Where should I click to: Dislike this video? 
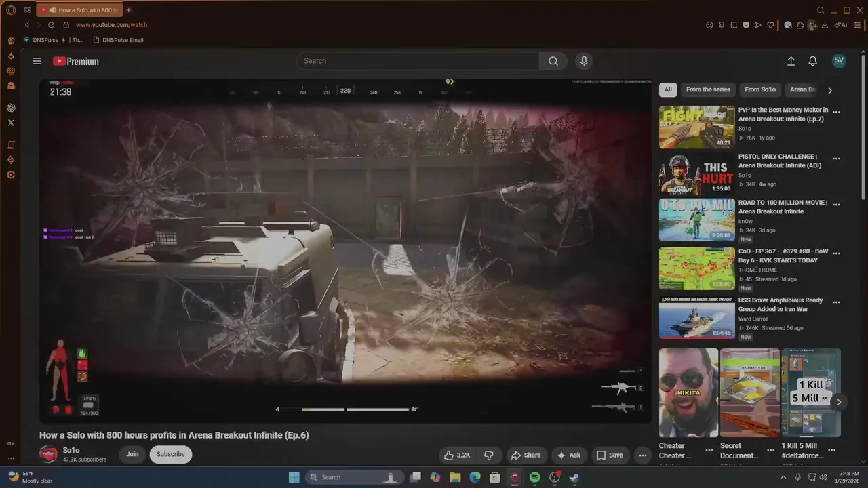click(x=488, y=455)
